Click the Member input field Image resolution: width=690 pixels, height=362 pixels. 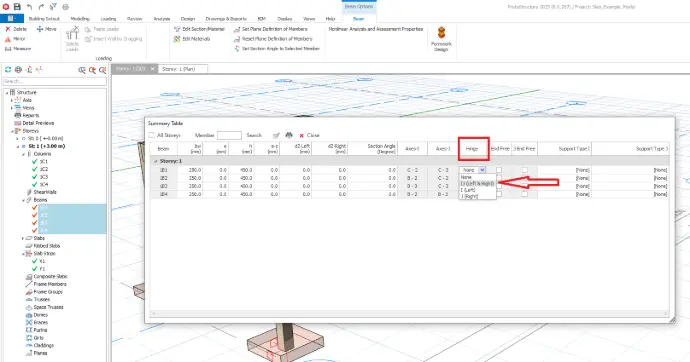pyautogui.click(x=229, y=135)
